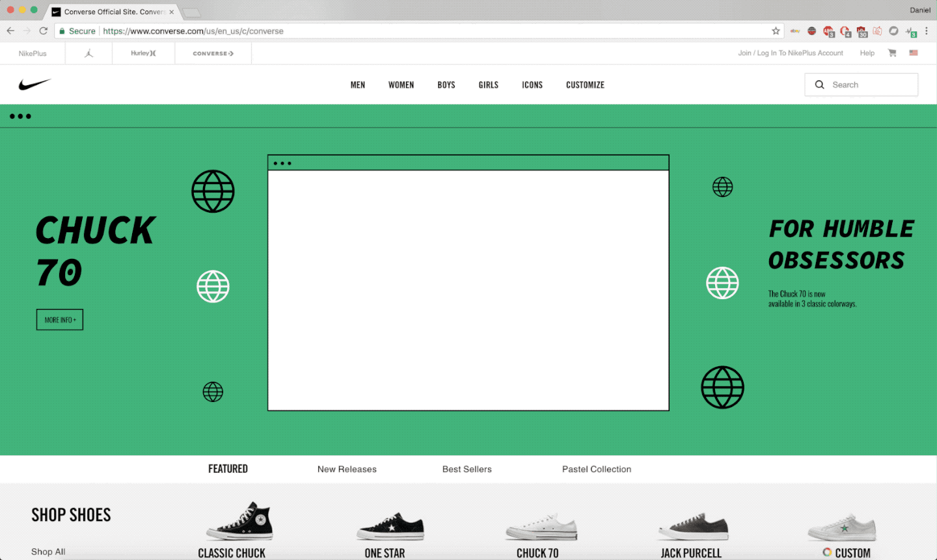Select the Custom shoe image
Image resolution: width=937 pixels, height=560 pixels.
[842, 526]
